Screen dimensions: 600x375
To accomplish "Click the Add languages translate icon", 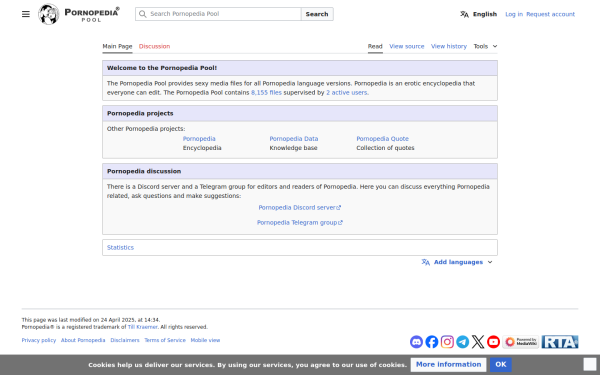I will click(x=426, y=262).
